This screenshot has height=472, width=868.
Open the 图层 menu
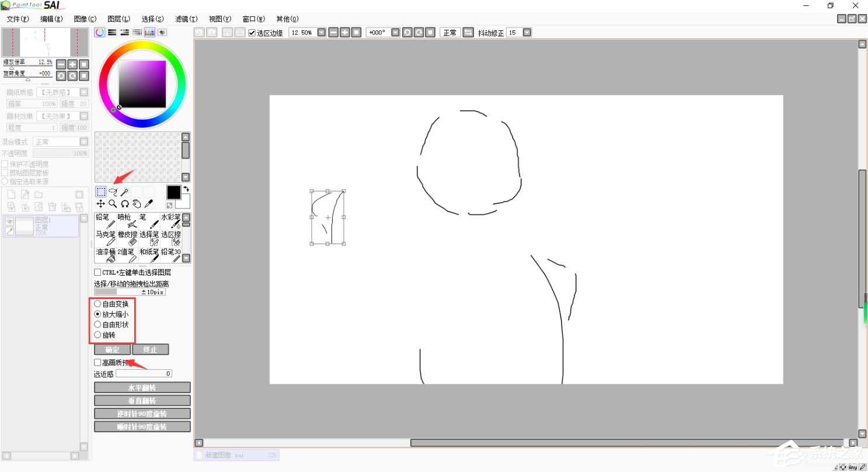(119, 19)
